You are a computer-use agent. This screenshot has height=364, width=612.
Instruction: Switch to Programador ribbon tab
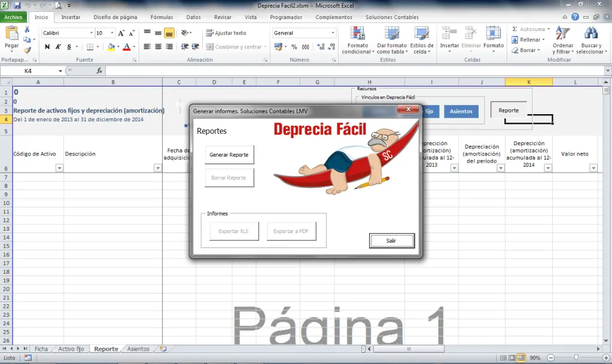pyautogui.click(x=286, y=17)
